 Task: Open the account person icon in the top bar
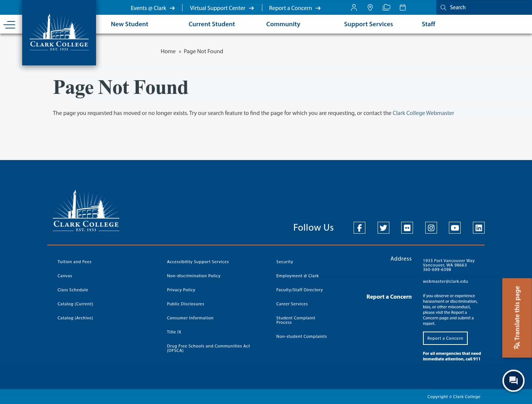click(x=354, y=7)
